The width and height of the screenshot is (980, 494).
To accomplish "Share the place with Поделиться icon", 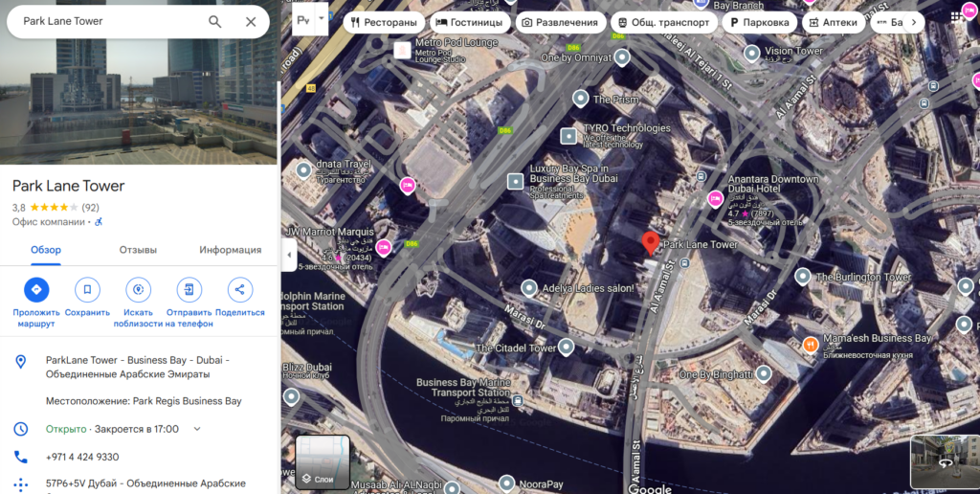I will click(x=239, y=289).
